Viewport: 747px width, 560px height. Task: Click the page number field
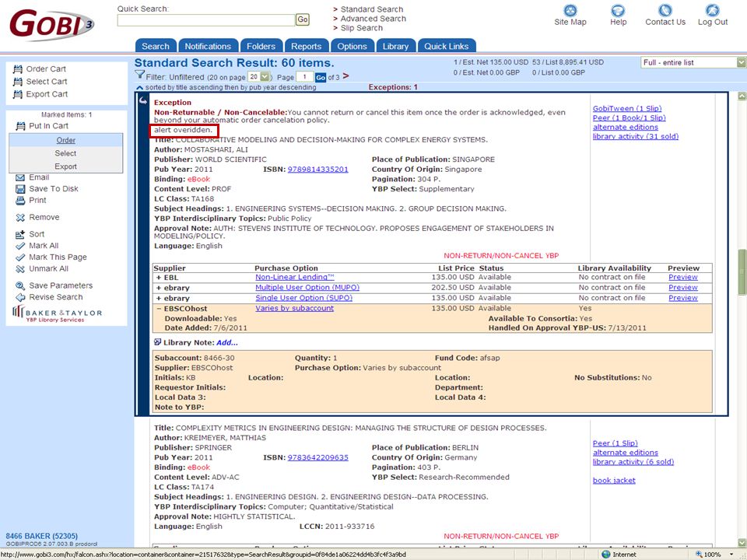pos(304,77)
